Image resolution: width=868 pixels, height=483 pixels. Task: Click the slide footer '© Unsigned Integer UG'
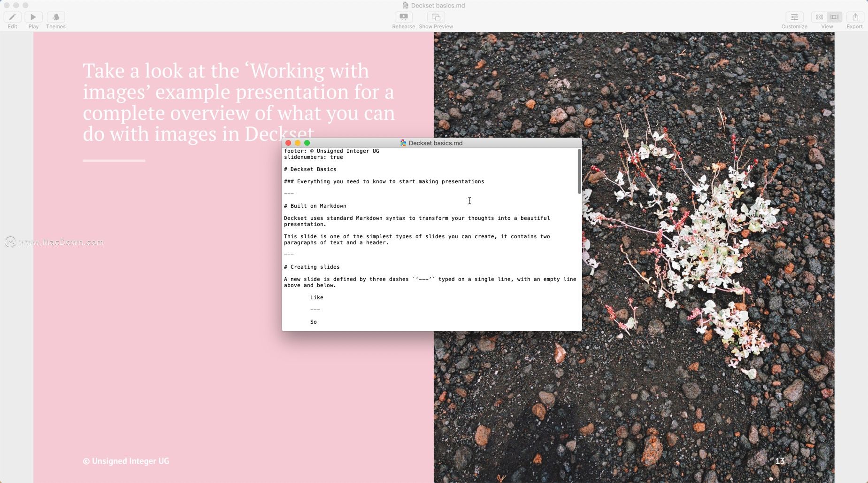point(126,461)
